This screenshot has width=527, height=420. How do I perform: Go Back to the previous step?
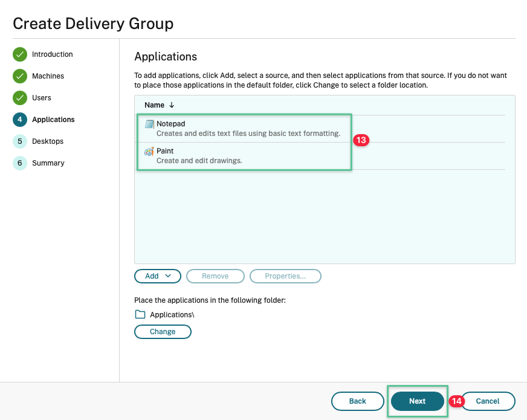coord(357,401)
